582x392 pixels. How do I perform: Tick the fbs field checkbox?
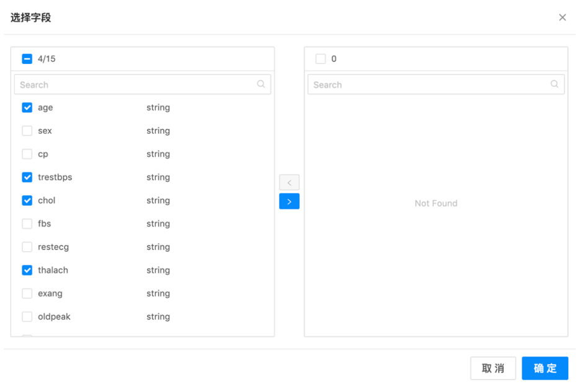27,224
